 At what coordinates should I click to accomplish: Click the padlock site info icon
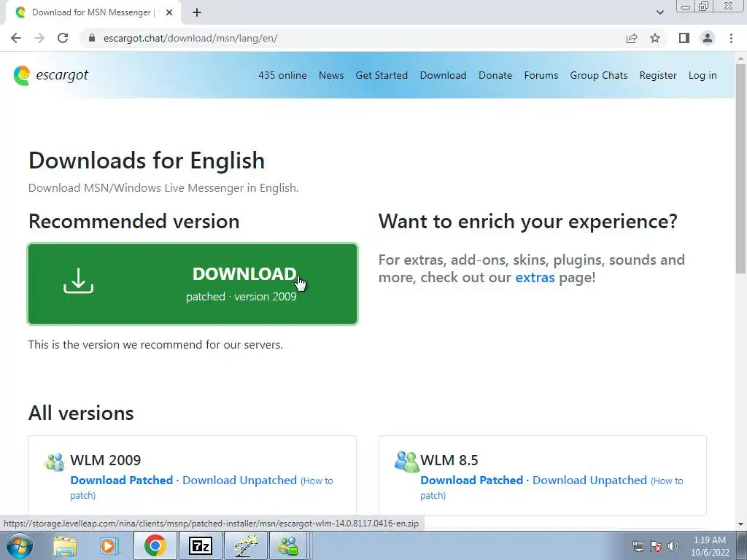92,38
